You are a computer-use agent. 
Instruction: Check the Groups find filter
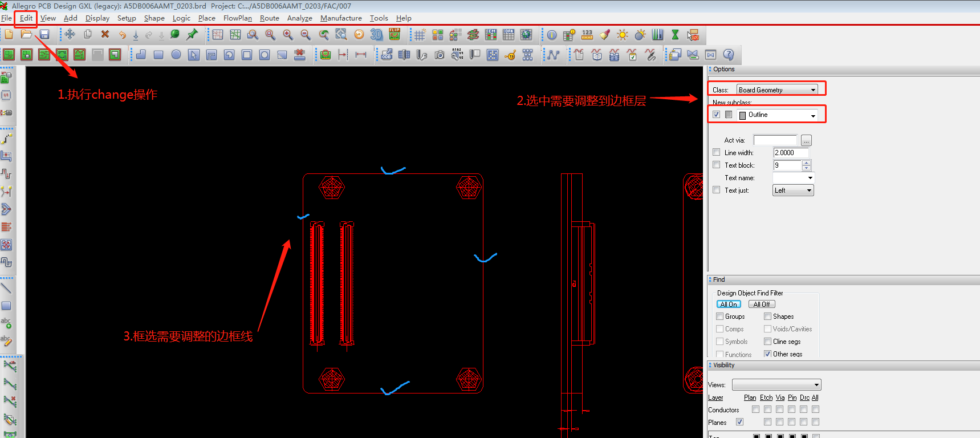[x=720, y=317]
